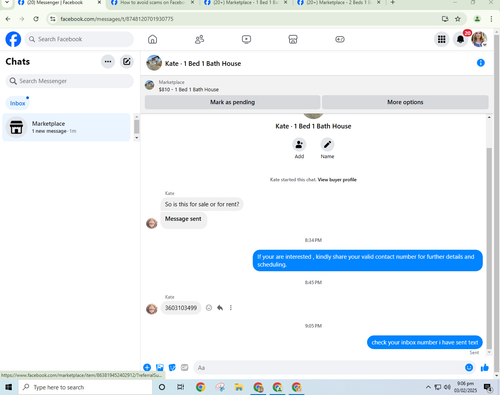500x395 pixels.
Task: Open the $810 - 1 Bed 1 Bath House listing
Action: (x=189, y=89)
